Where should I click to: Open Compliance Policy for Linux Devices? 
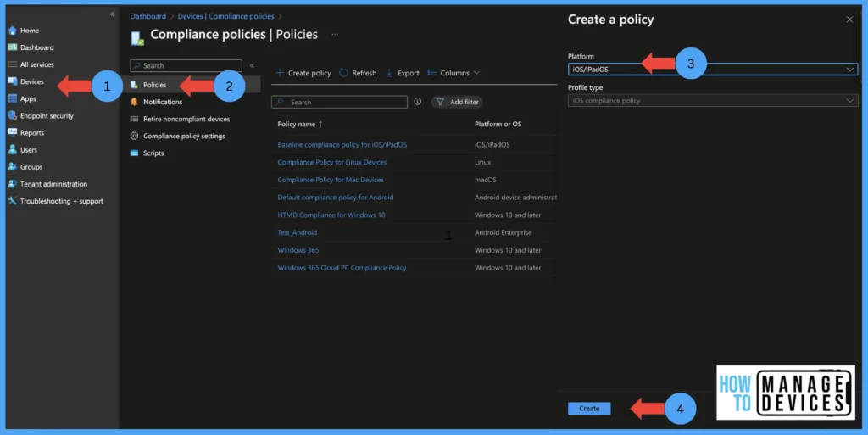pyautogui.click(x=332, y=162)
